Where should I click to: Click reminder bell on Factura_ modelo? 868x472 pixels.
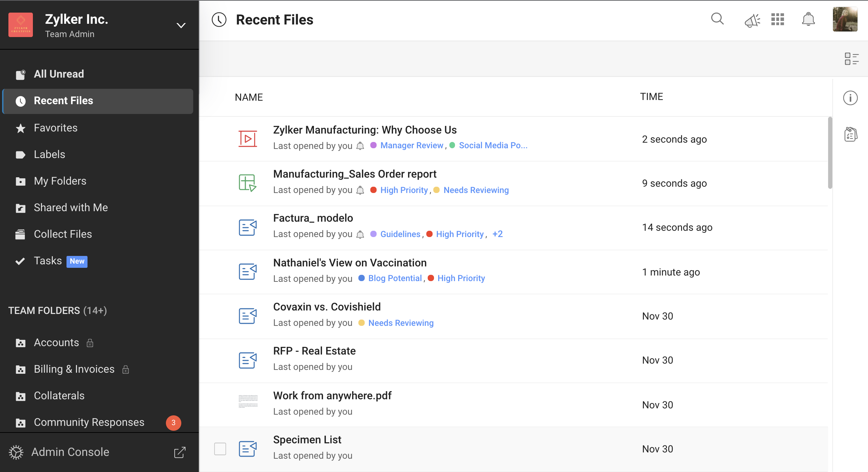coord(360,234)
